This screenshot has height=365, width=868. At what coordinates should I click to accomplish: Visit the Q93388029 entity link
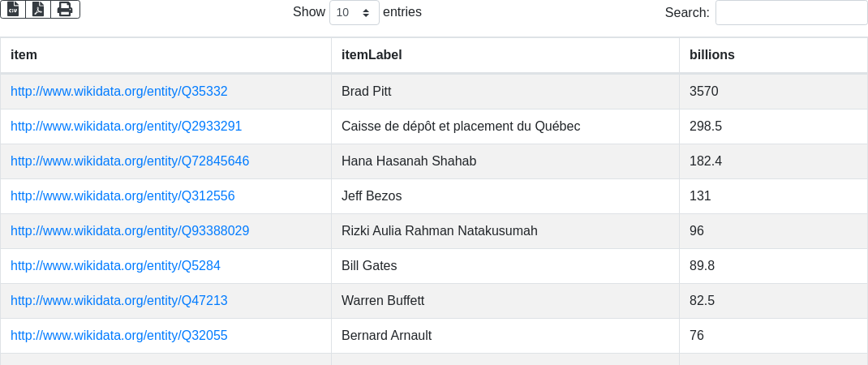click(x=130, y=231)
